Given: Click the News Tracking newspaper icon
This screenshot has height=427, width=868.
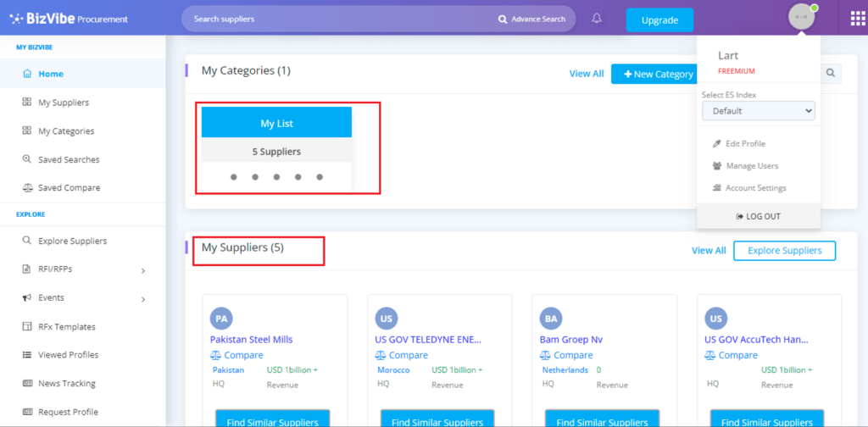Looking at the screenshot, I should point(26,383).
